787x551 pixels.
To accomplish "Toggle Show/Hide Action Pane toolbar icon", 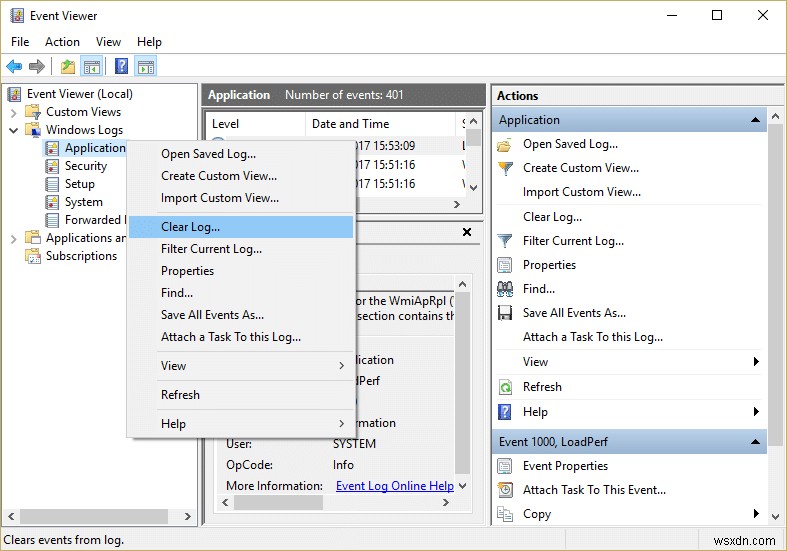I will 146,66.
